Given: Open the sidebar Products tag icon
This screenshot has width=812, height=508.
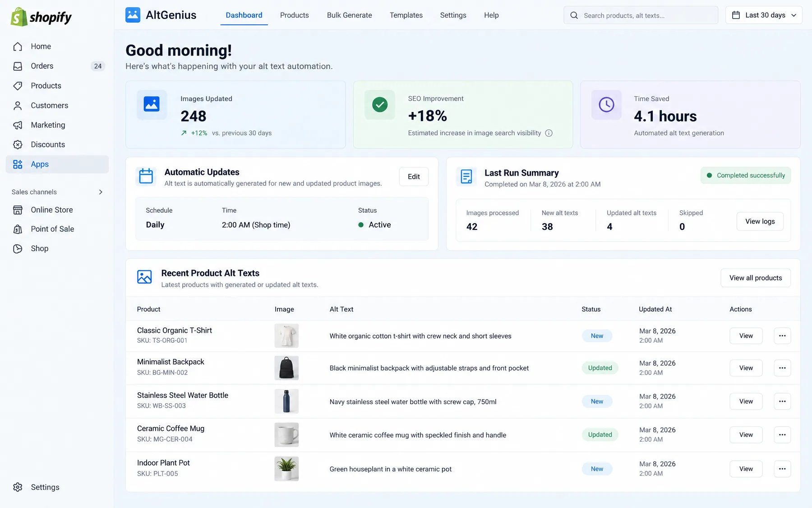Looking at the screenshot, I should pyautogui.click(x=18, y=86).
